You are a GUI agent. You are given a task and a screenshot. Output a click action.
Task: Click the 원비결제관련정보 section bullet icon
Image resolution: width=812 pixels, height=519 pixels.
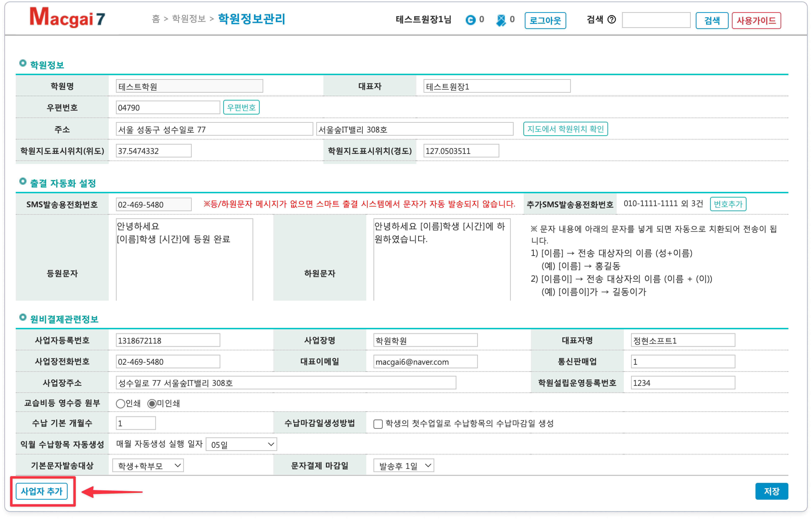tap(23, 317)
